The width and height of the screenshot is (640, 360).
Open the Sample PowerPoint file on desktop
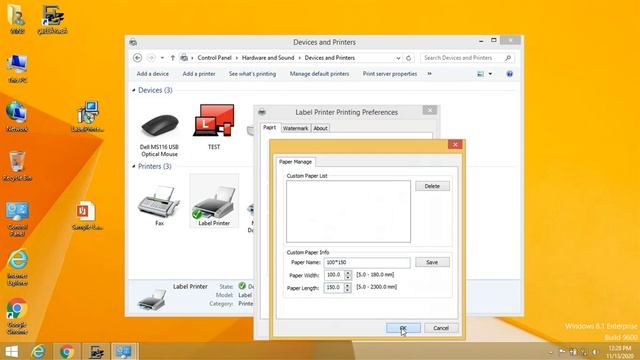87,215
